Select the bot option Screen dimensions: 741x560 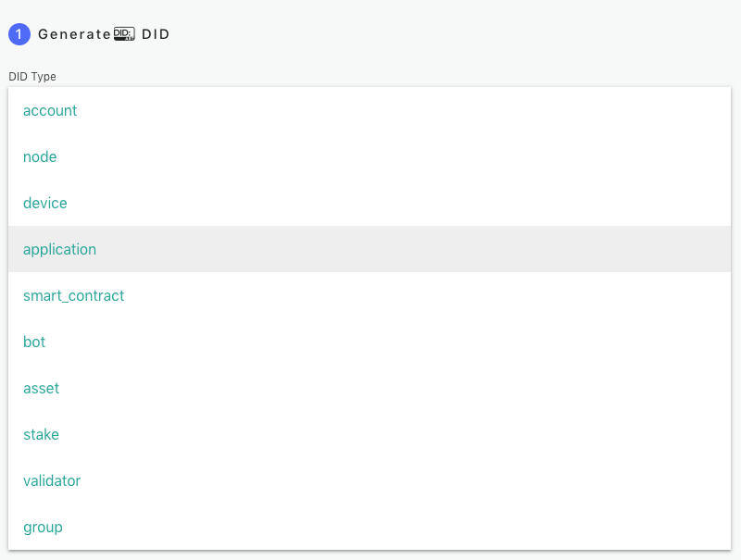click(34, 342)
